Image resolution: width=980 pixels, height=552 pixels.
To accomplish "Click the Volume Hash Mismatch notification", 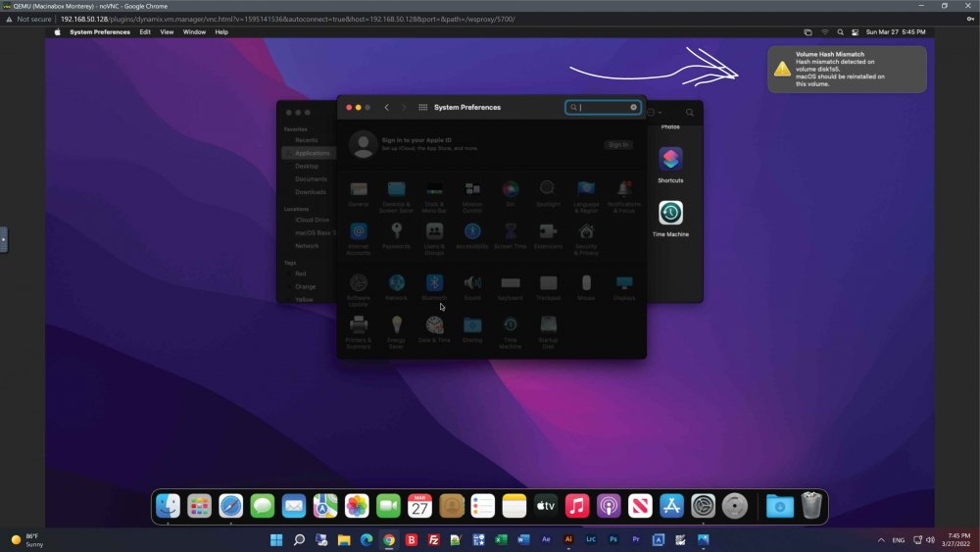I will pos(847,70).
